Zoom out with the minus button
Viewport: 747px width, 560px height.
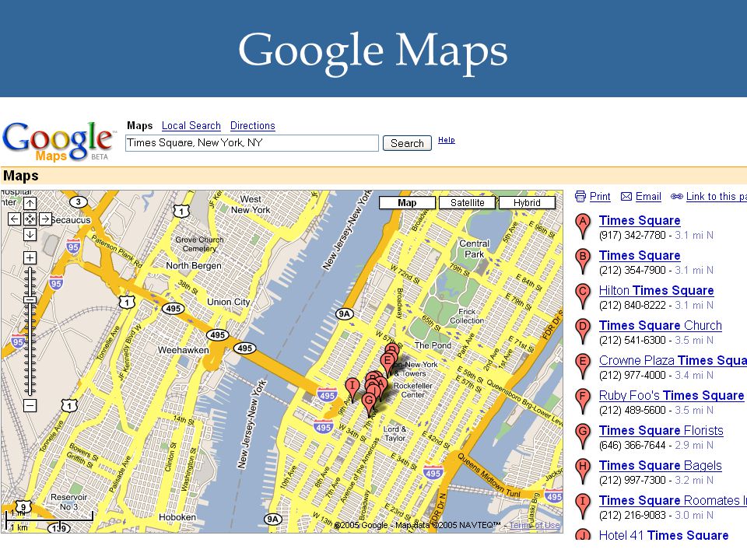point(30,406)
